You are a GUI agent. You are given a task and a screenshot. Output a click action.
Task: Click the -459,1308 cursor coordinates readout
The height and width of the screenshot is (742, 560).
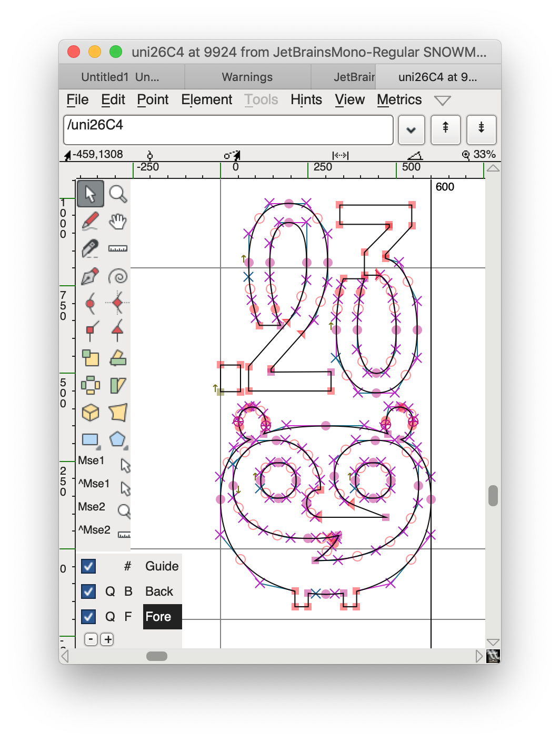tap(97, 154)
